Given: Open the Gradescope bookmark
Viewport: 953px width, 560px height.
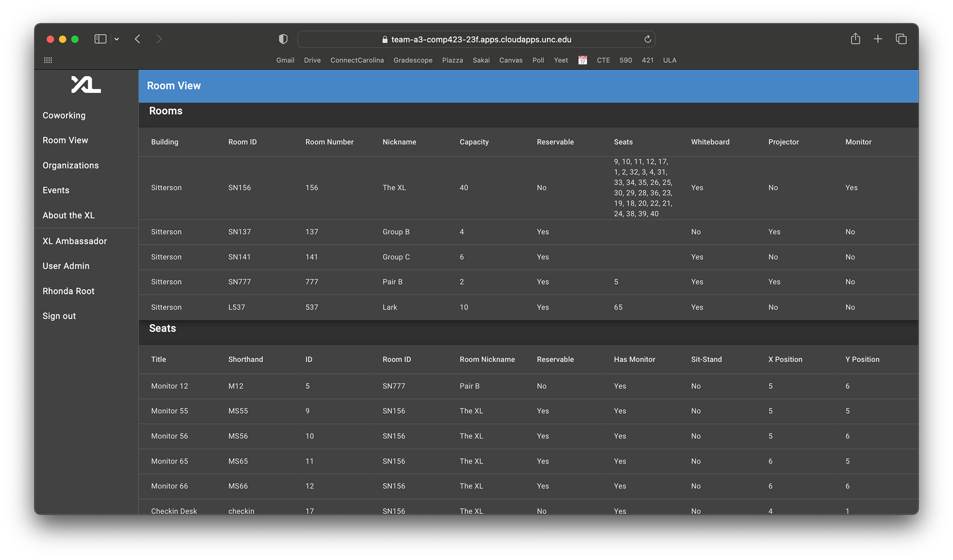Looking at the screenshot, I should point(412,60).
